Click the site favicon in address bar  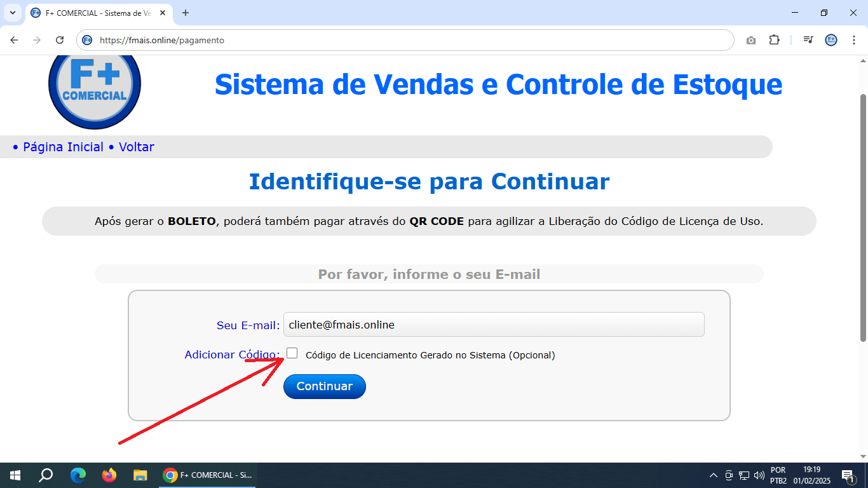(x=88, y=40)
